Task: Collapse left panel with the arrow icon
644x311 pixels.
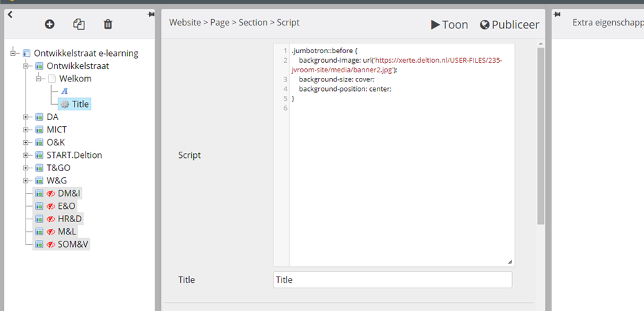Action: coord(10,14)
